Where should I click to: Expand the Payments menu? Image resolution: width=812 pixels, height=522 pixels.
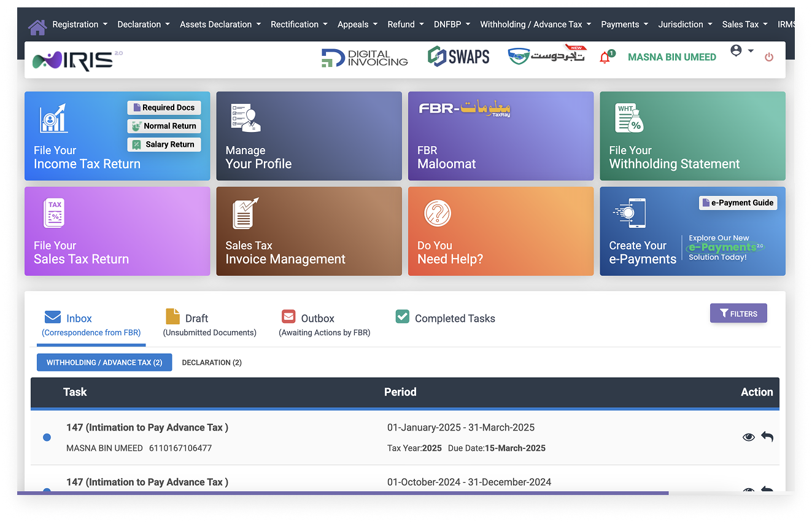coord(625,25)
